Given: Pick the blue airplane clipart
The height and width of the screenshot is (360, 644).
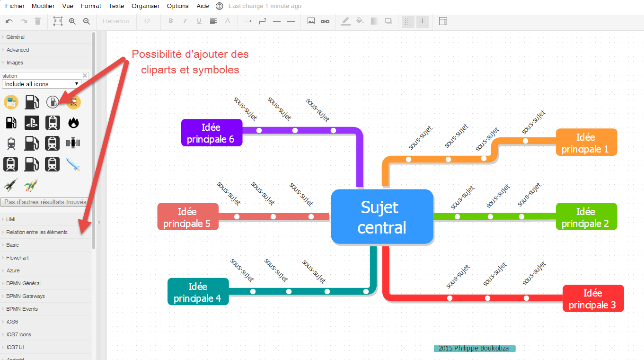Looking at the screenshot, I should (73, 164).
